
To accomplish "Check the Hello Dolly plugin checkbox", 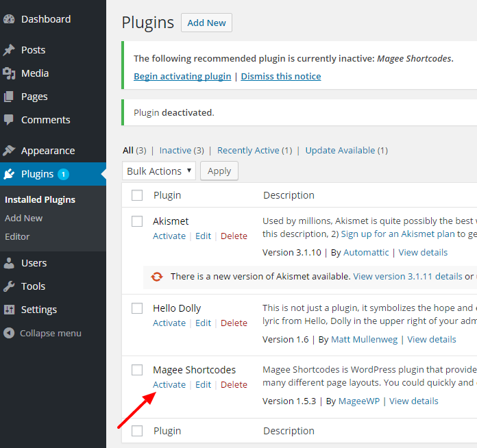I will tap(137, 308).
